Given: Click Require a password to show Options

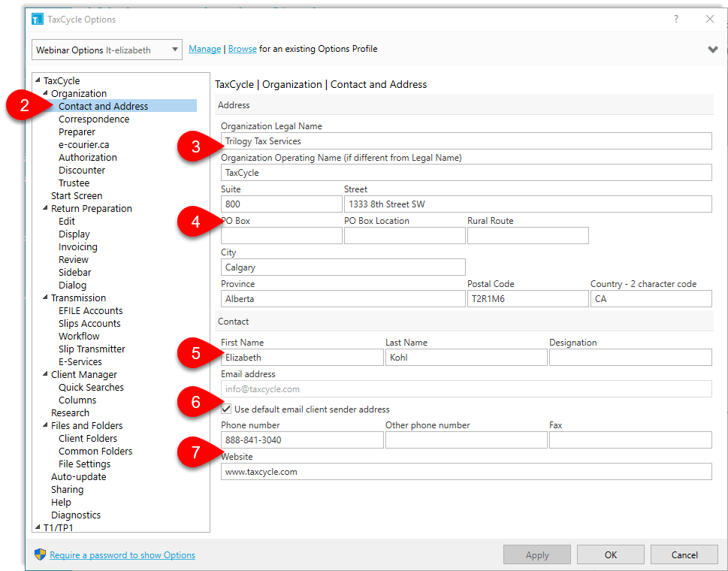Looking at the screenshot, I should (122, 554).
